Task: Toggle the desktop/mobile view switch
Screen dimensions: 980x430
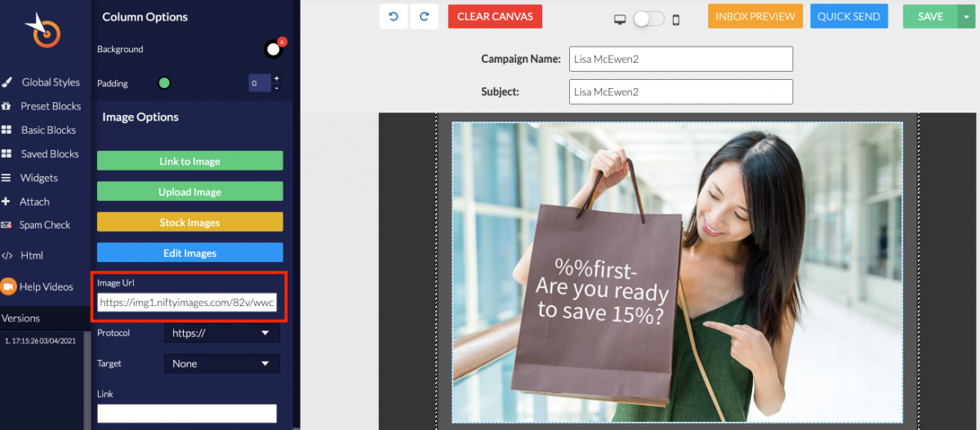Action: click(648, 19)
